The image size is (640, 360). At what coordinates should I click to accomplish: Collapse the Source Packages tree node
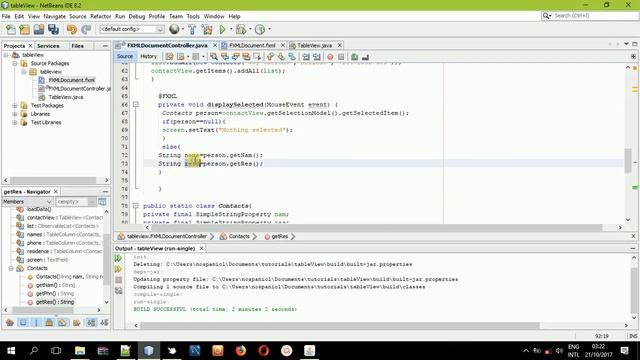pyautogui.click(x=15, y=63)
